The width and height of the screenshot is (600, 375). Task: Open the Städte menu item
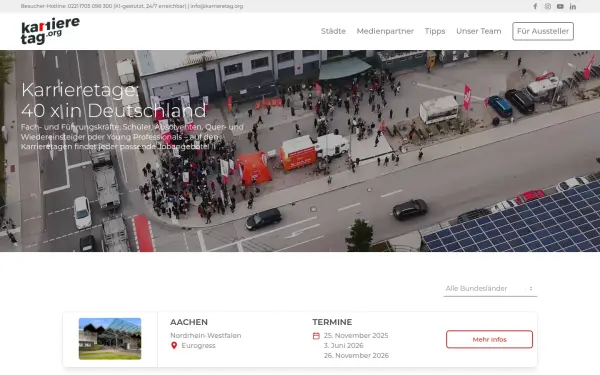tap(333, 31)
